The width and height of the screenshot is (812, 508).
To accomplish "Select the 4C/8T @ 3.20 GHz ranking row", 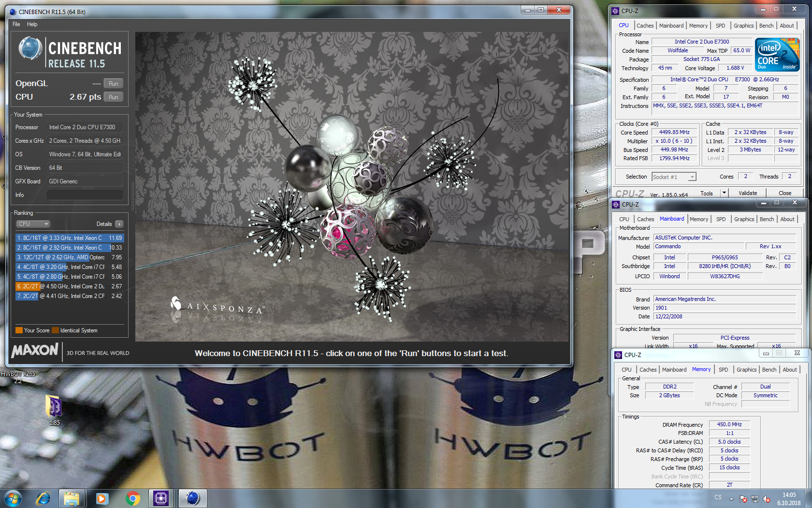I will [x=70, y=267].
